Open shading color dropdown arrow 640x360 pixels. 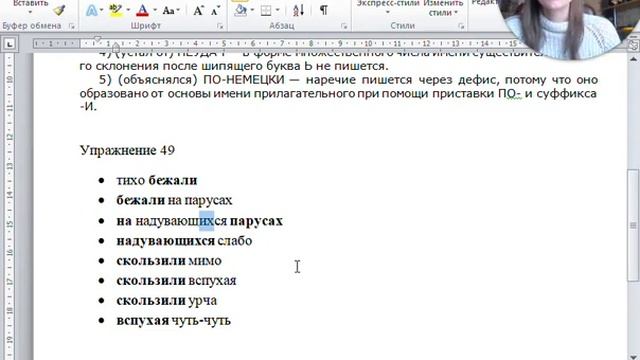pos(252,11)
